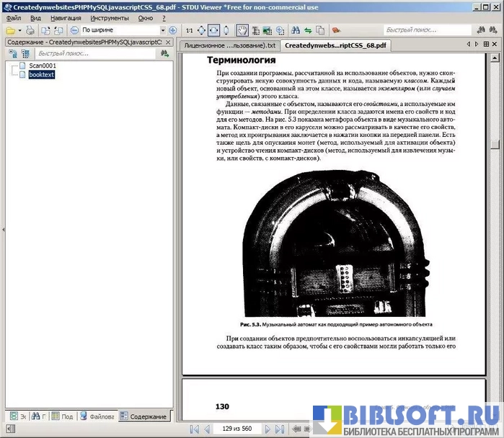Click the page number field '129 из 560'

click(x=237, y=429)
